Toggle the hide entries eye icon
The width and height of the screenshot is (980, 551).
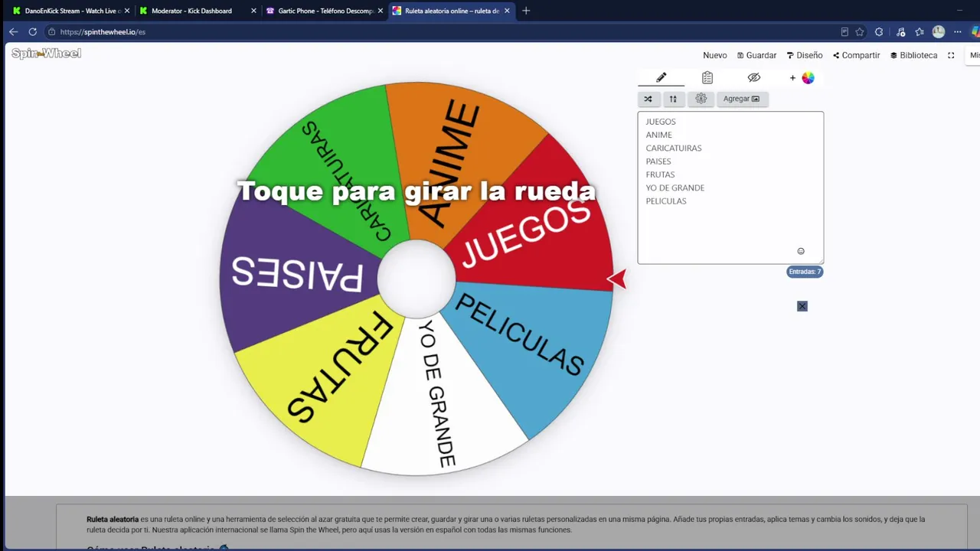click(754, 77)
